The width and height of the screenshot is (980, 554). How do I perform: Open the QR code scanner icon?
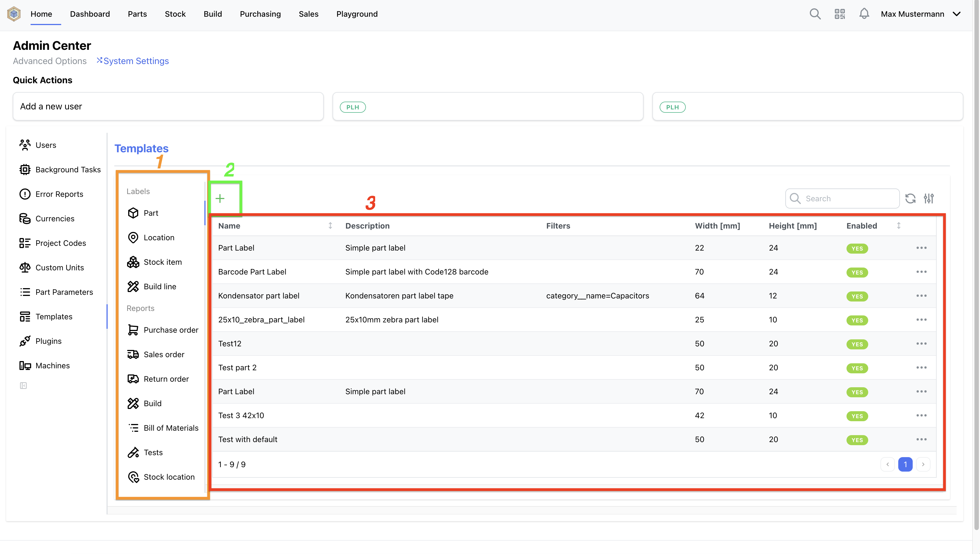[x=840, y=14]
